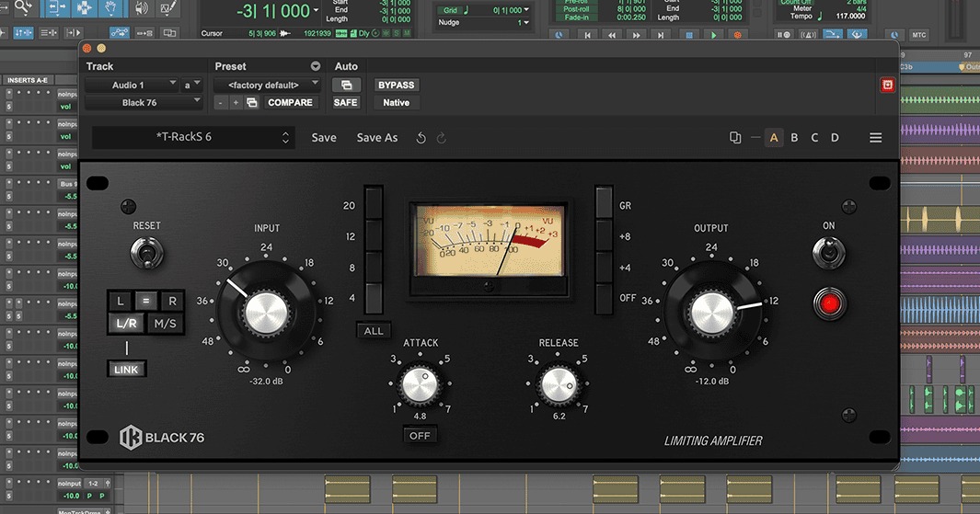Switch to preset slot A
Screen dimensions: 980x514
(774, 137)
